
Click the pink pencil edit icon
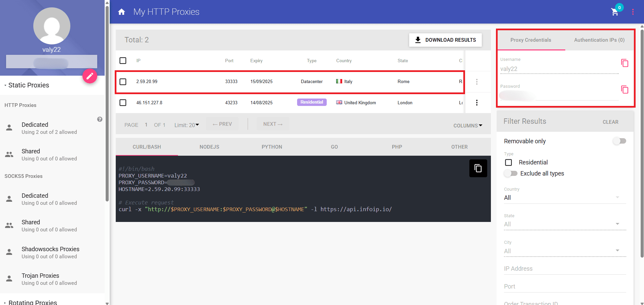[x=90, y=76]
